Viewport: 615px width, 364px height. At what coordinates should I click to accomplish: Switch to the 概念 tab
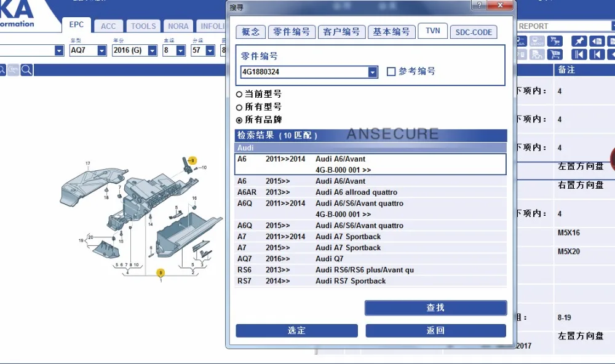coord(251,32)
